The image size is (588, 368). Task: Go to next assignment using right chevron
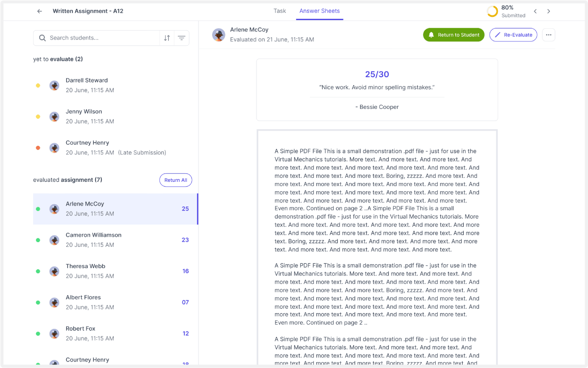tap(548, 11)
